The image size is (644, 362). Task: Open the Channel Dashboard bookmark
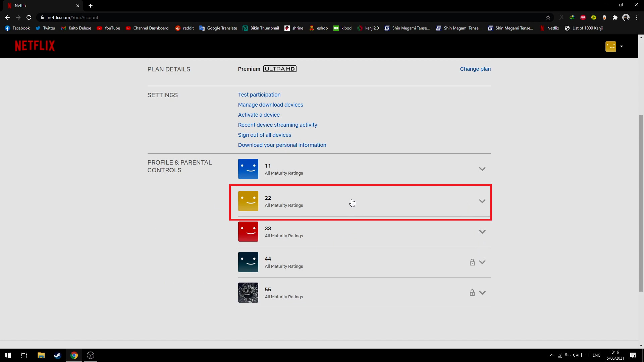pyautogui.click(x=147, y=28)
